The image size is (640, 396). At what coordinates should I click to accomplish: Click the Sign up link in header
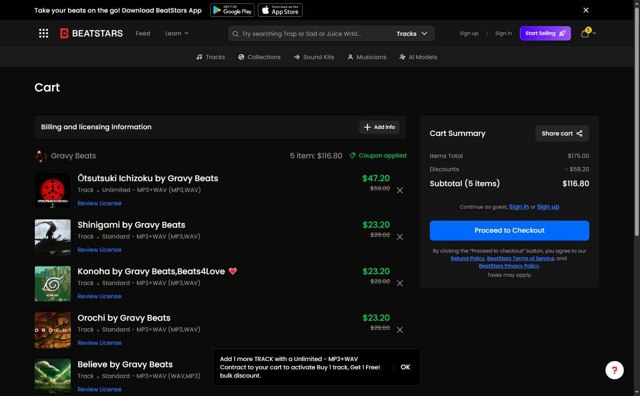[469, 33]
